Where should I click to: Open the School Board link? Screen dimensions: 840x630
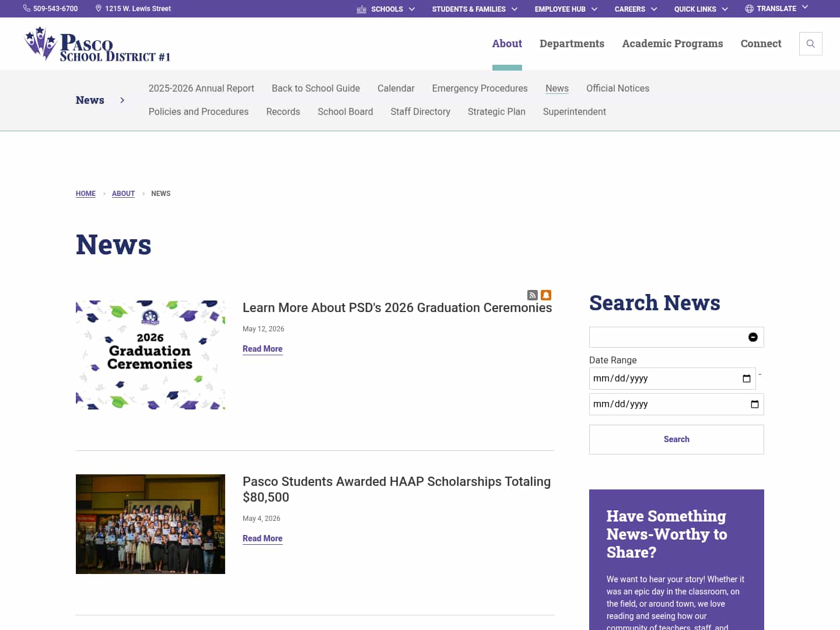coord(345,111)
